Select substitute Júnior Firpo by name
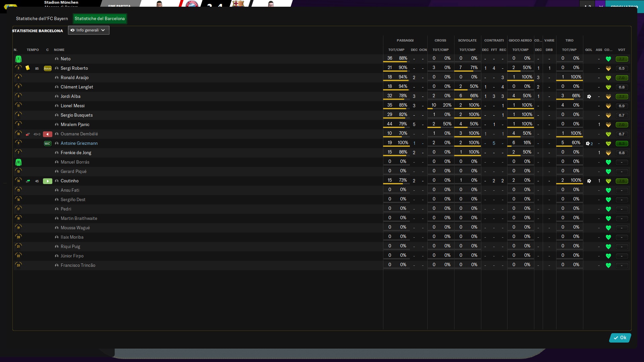The width and height of the screenshot is (644, 362). (72, 256)
